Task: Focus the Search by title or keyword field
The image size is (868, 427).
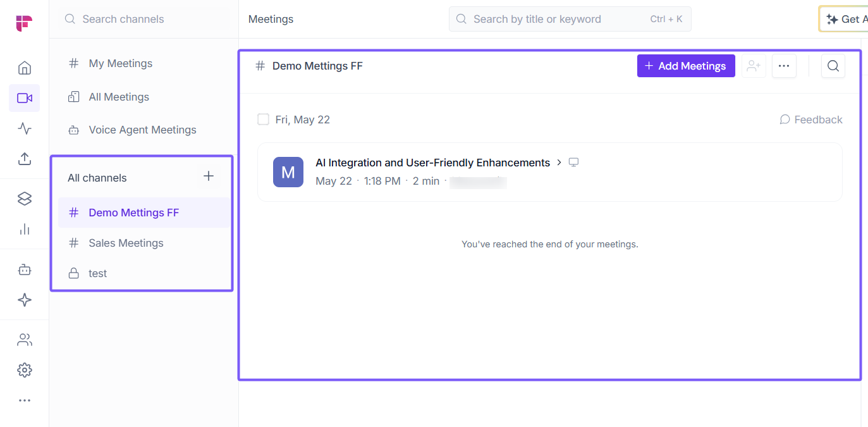Action: tap(570, 19)
